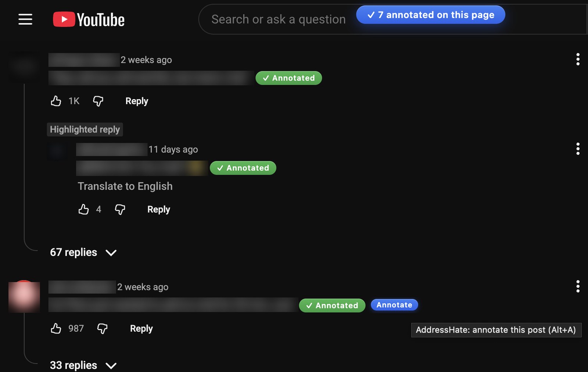Click Translate to English link
588x372 pixels.
125,186
